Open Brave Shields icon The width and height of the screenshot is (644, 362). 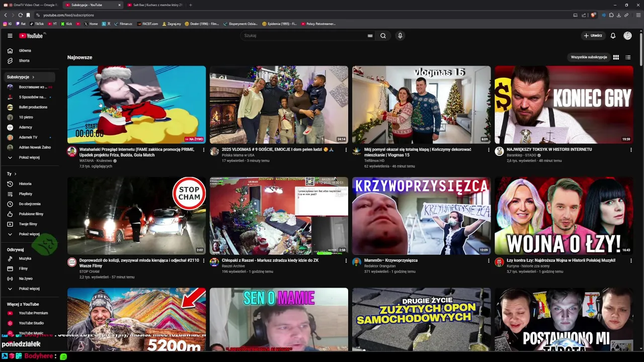pos(594,15)
